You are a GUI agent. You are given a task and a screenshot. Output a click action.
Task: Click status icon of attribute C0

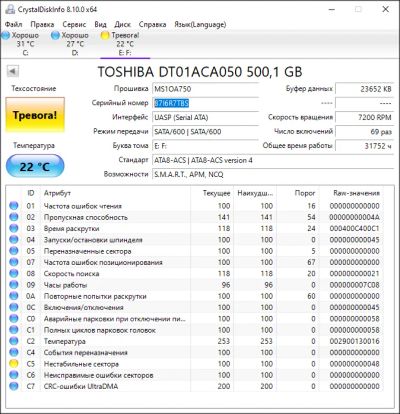click(14, 319)
